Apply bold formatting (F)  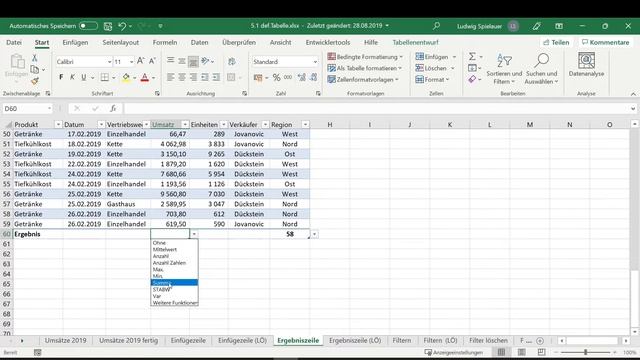(61, 77)
